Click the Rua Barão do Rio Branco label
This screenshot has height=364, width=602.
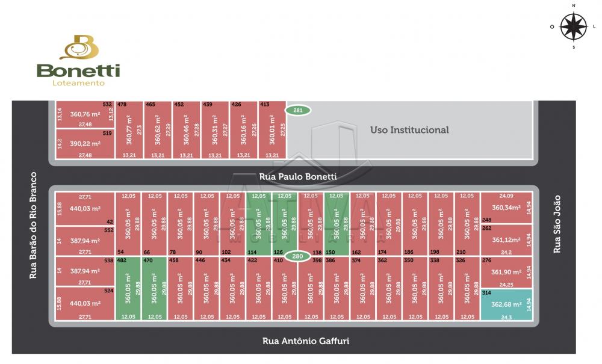[34, 225]
